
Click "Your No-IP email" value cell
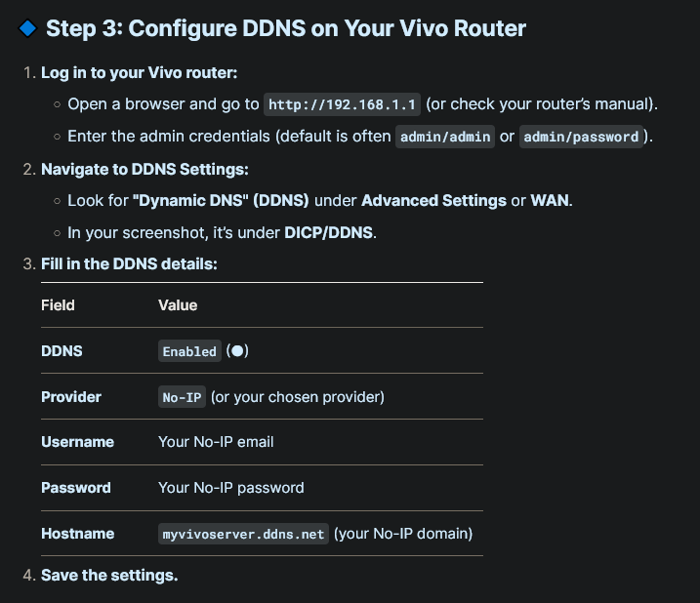tap(216, 442)
